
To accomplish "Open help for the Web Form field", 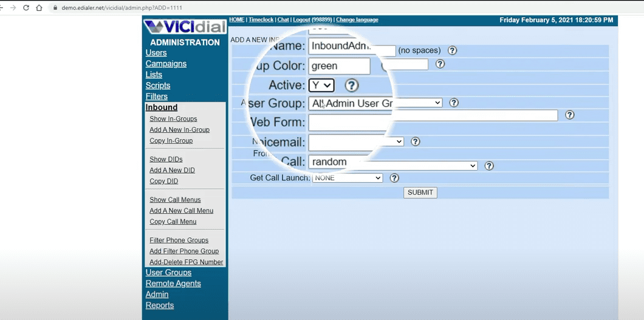I will click(569, 115).
